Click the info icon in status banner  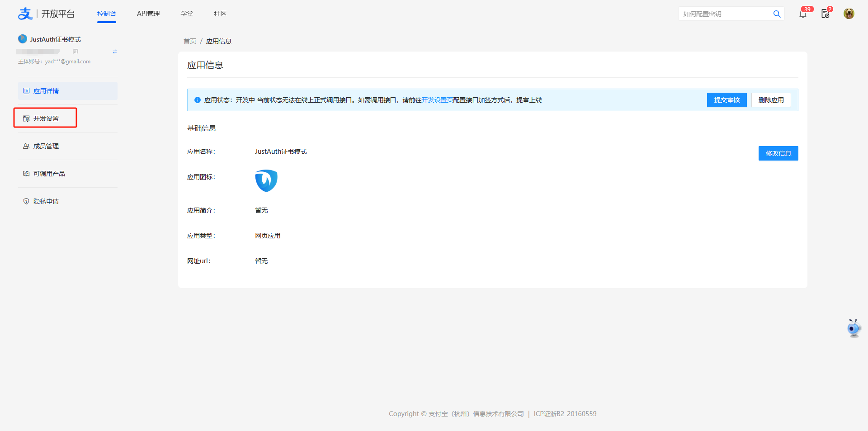198,100
